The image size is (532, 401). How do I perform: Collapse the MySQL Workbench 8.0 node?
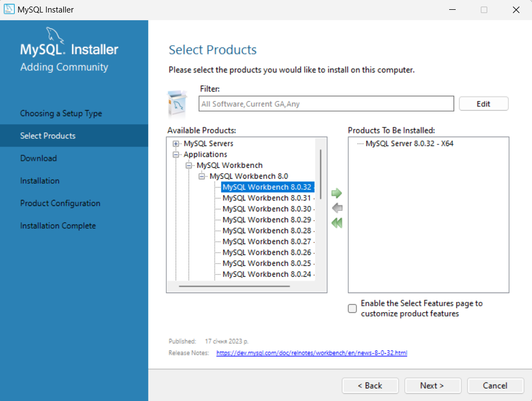tap(202, 177)
